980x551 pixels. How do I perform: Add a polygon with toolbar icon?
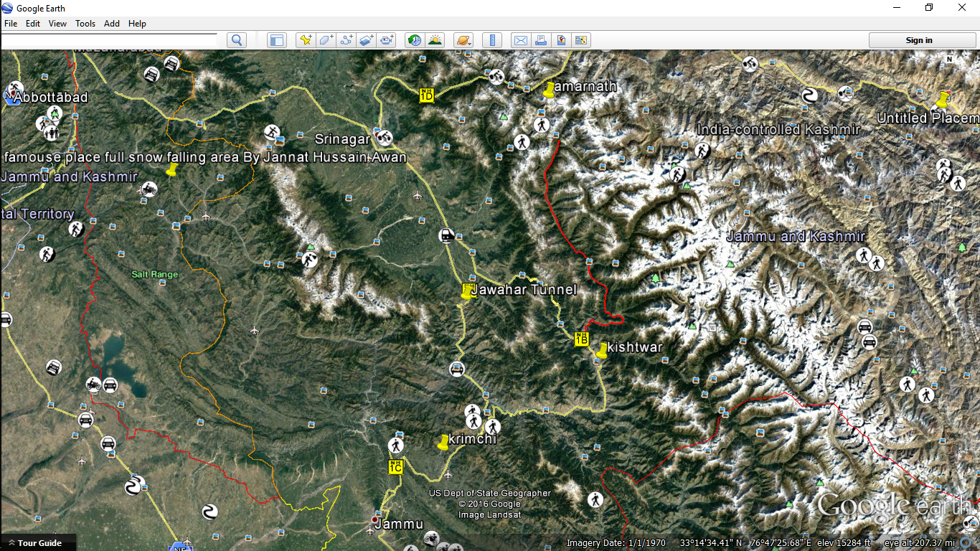326,40
